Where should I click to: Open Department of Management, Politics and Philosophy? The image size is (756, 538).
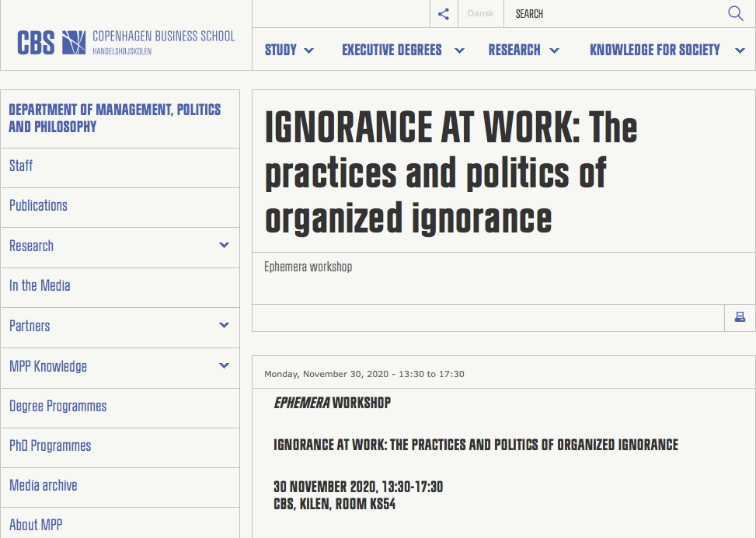pyautogui.click(x=115, y=118)
